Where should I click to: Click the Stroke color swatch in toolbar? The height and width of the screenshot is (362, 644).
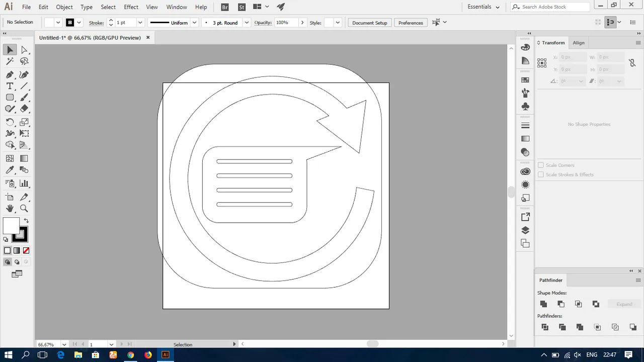coord(20,234)
